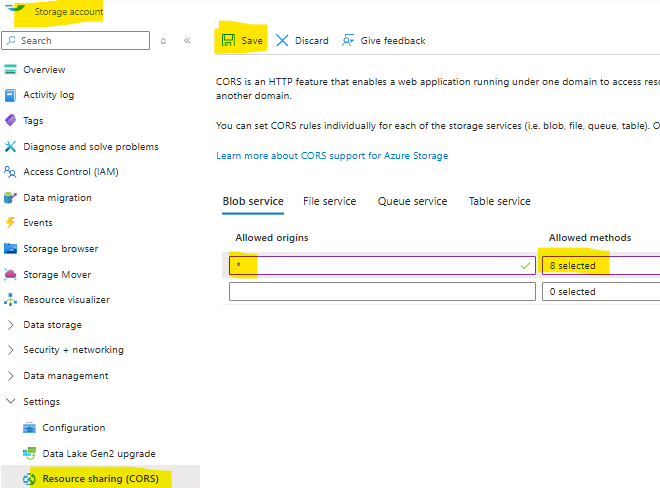The height and width of the screenshot is (488, 660).
Task: Click the search magnifier icon in sidebar
Action: [x=11, y=40]
